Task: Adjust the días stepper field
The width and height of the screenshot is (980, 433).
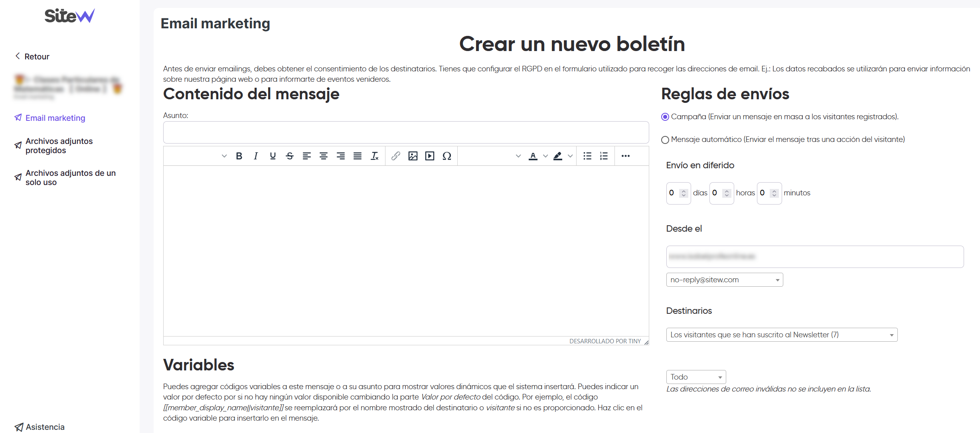Action: click(x=678, y=193)
